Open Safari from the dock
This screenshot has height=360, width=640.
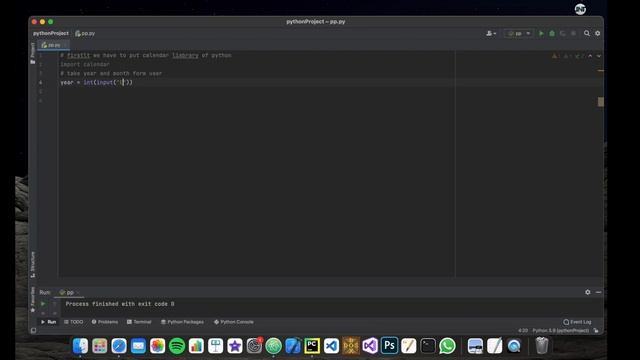[119, 346]
